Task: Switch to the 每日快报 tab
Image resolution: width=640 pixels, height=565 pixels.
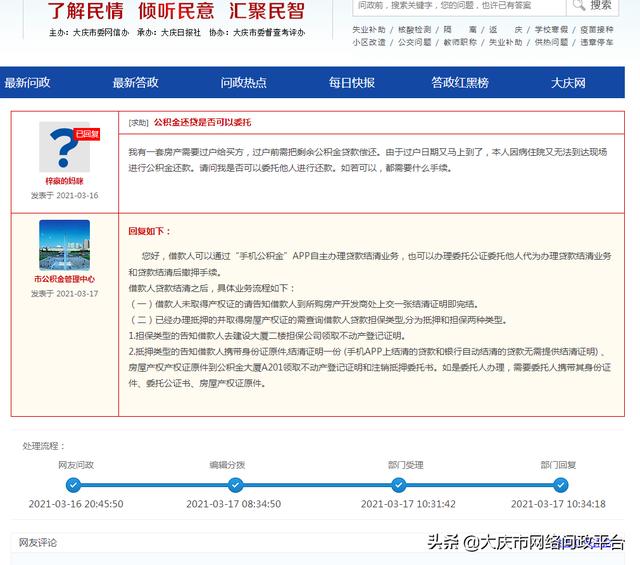Action: click(x=352, y=82)
